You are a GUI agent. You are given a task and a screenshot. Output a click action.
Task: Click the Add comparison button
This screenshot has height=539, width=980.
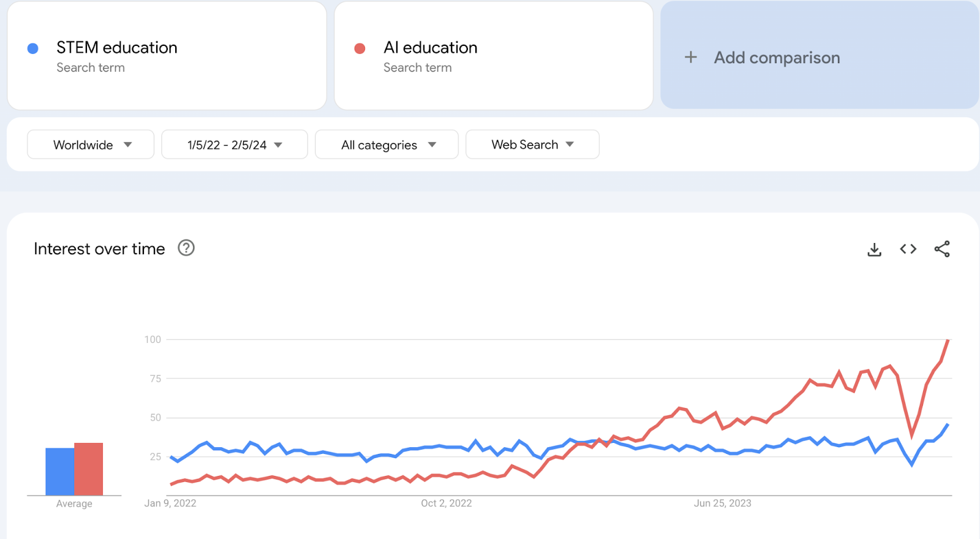click(820, 55)
